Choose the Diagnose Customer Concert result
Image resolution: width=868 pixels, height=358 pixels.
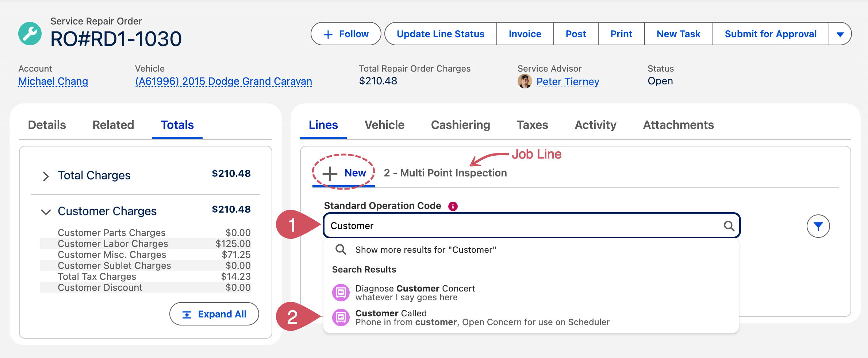click(531, 293)
